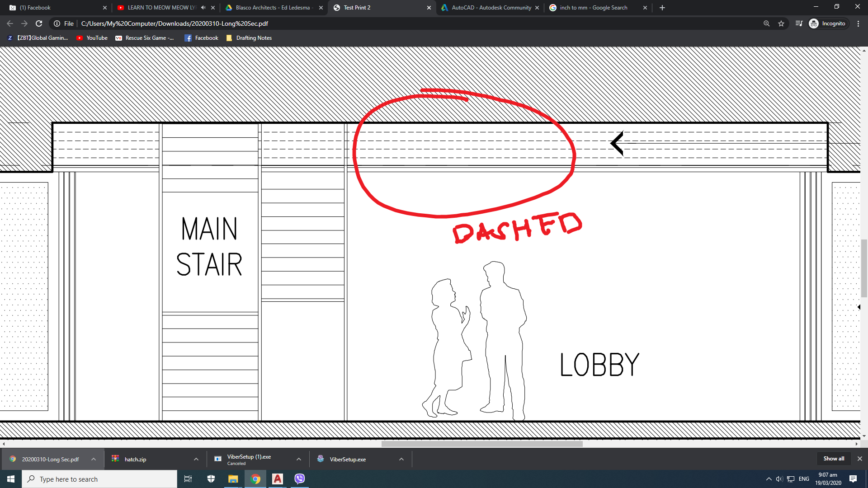Expand options for the hatch.zip download

[196, 459]
